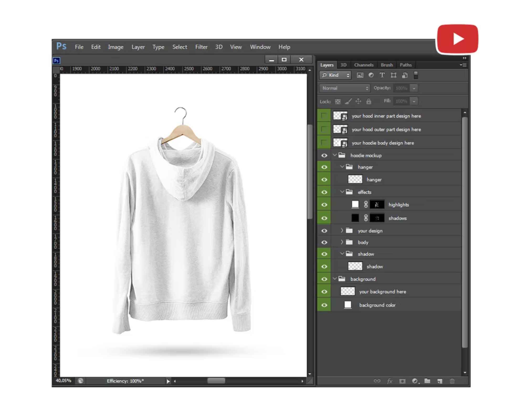Open the fx layer style menu
Screen dimensions: 525x420
pos(390,381)
